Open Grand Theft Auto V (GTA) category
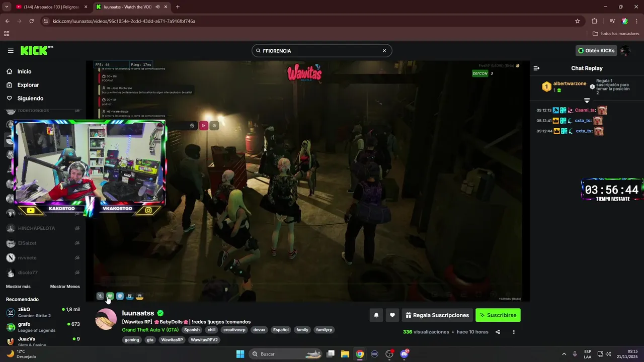Image resolution: width=644 pixels, height=362 pixels. point(150,330)
